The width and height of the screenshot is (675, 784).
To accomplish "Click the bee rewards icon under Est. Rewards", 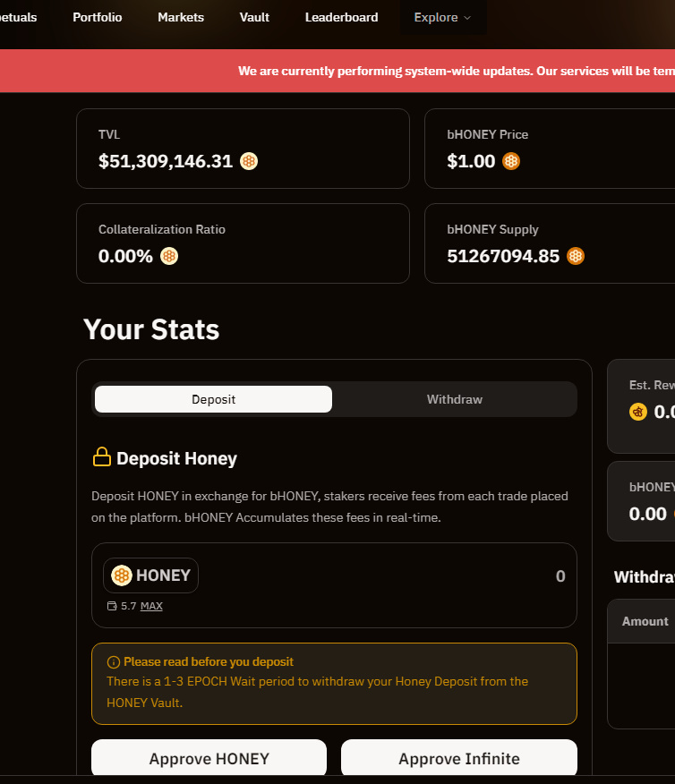I will click(638, 412).
